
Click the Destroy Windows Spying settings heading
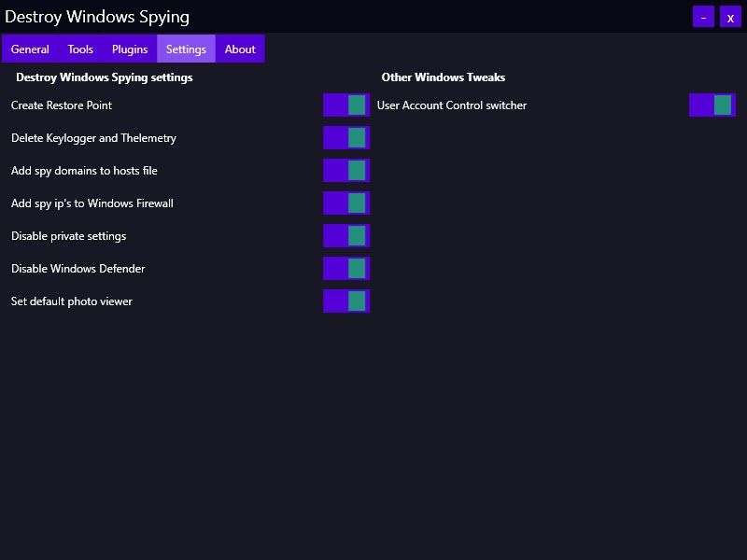click(x=105, y=77)
